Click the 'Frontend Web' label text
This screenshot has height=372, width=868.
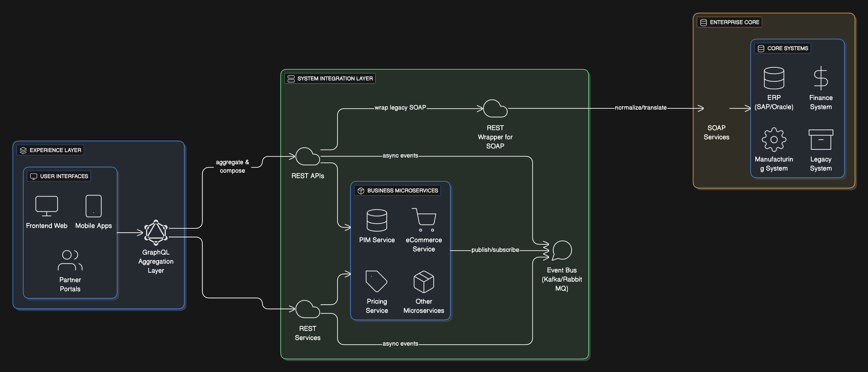pos(46,226)
